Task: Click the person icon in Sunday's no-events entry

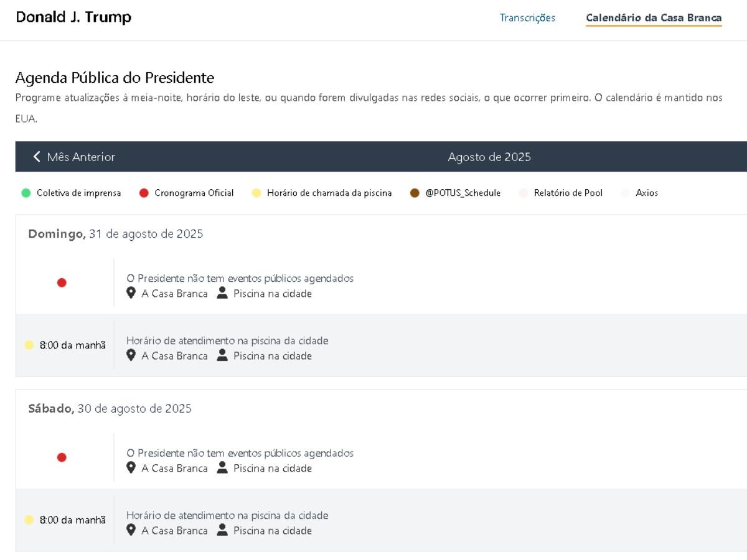Action: (x=222, y=293)
